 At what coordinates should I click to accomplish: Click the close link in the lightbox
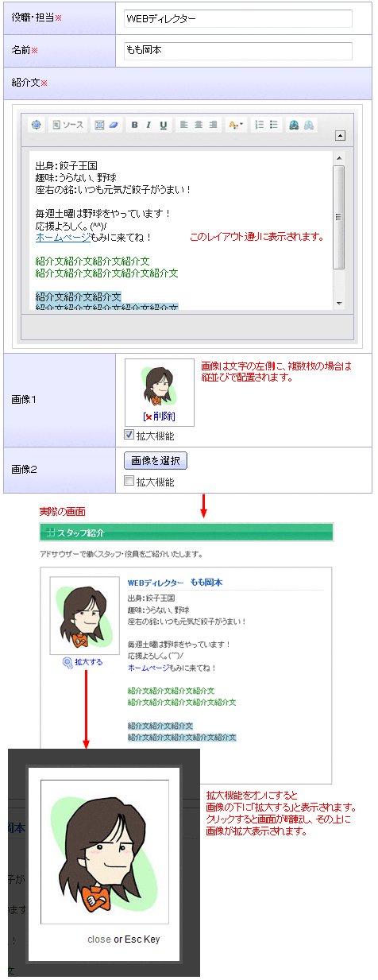tap(99, 939)
